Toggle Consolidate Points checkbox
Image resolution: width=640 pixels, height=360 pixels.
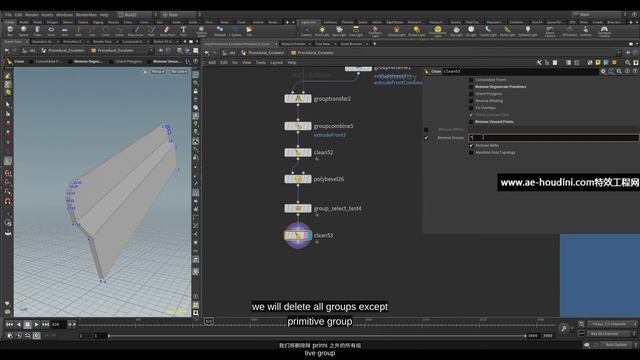click(471, 80)
